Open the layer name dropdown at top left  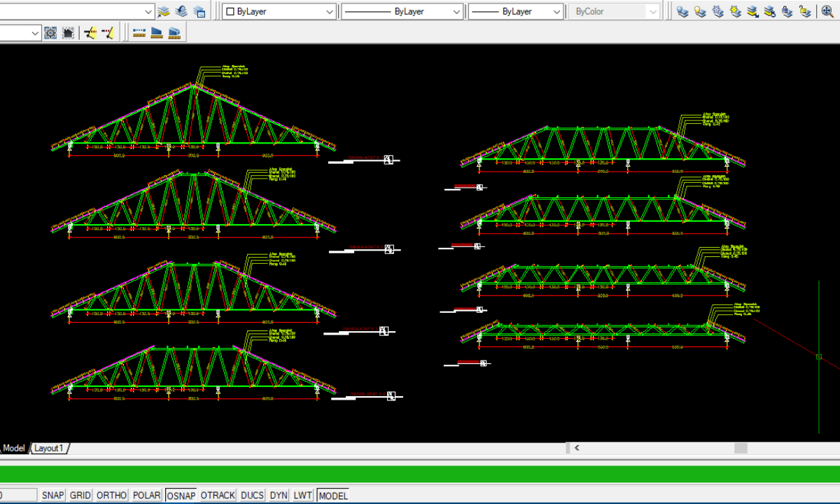(x=148, y=11)
